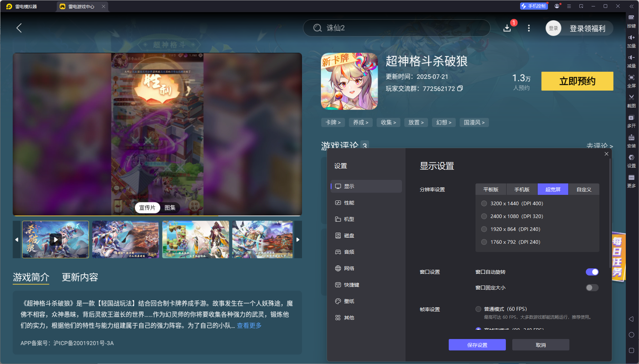Open second gallery screenshot thumbnail
639x364 pixels.
pos(125,239)
